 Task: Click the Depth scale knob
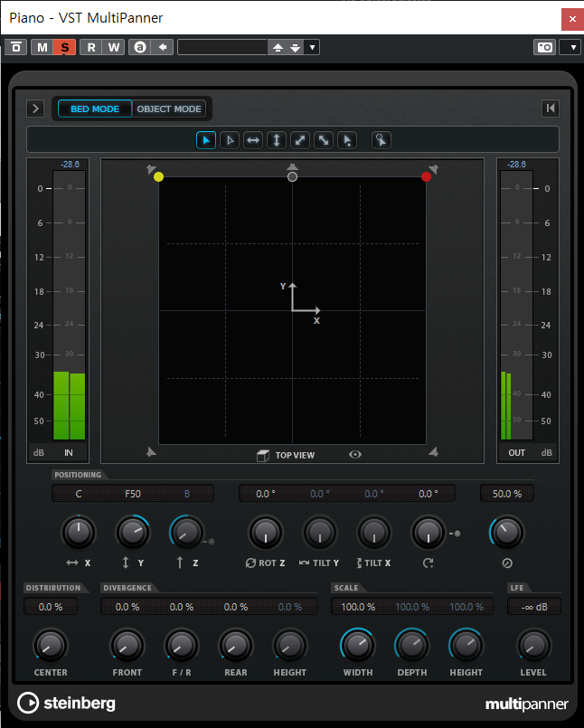[x=411, y=646]
